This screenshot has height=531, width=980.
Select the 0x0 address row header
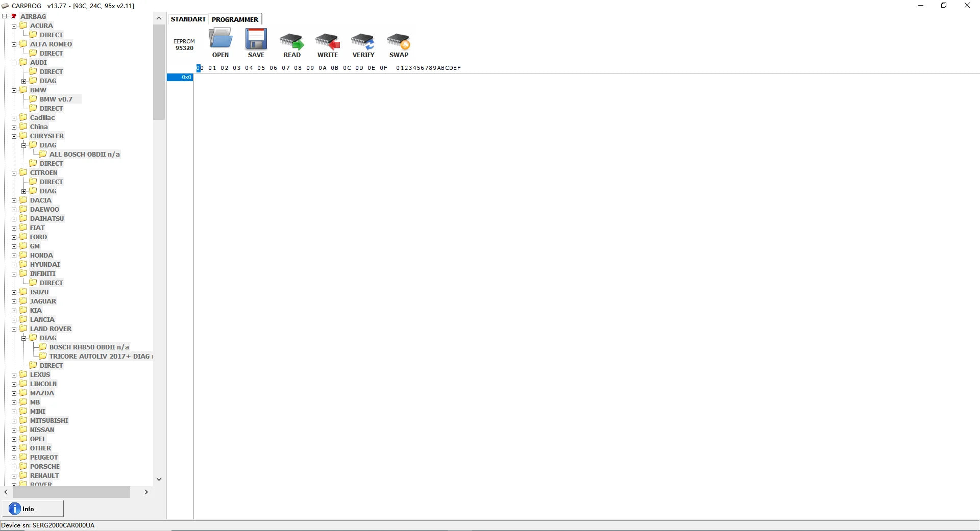click(x=180, y=78)
